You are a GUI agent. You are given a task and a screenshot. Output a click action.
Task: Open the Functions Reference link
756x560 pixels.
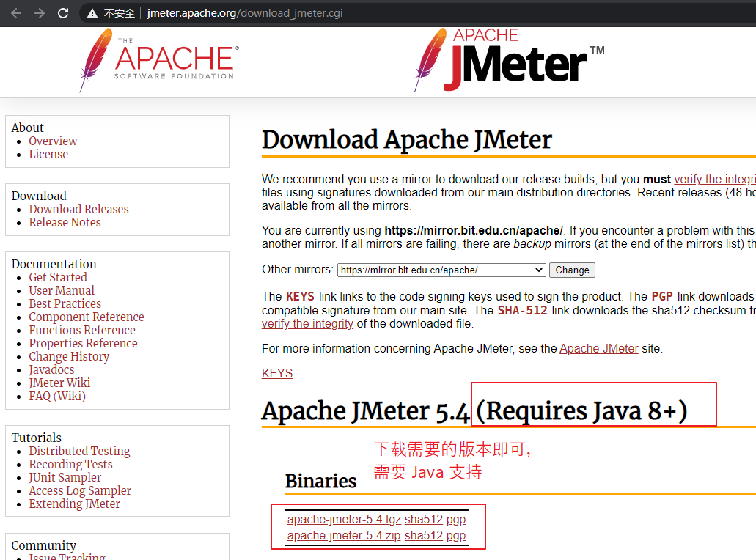click(x=82, y=330)
